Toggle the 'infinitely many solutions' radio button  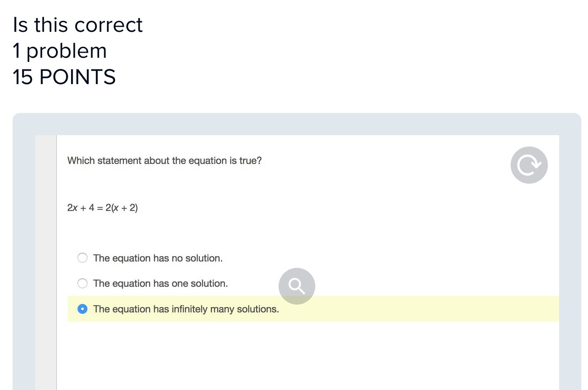coord(82,309)
